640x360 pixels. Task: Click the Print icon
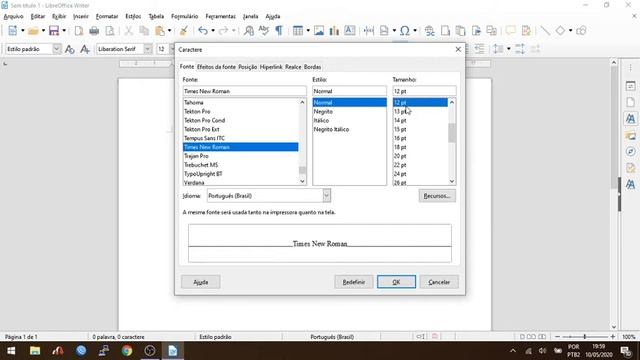pyautogui.click(x=94, y=31)
